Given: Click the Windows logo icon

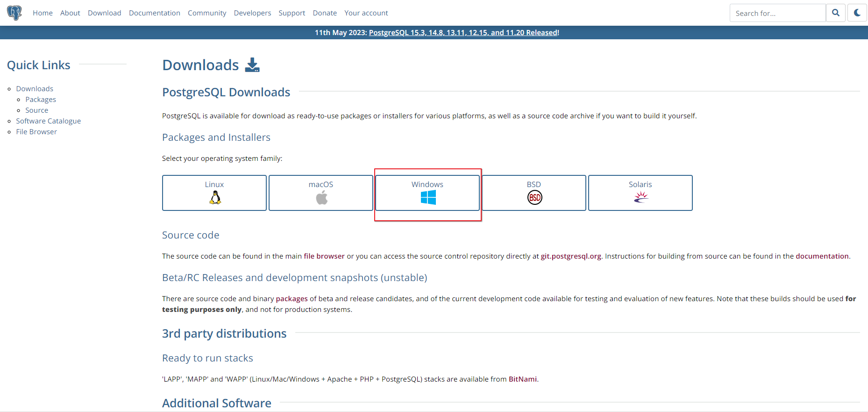Looking at the screenshot, I should [x=428, y=198].
